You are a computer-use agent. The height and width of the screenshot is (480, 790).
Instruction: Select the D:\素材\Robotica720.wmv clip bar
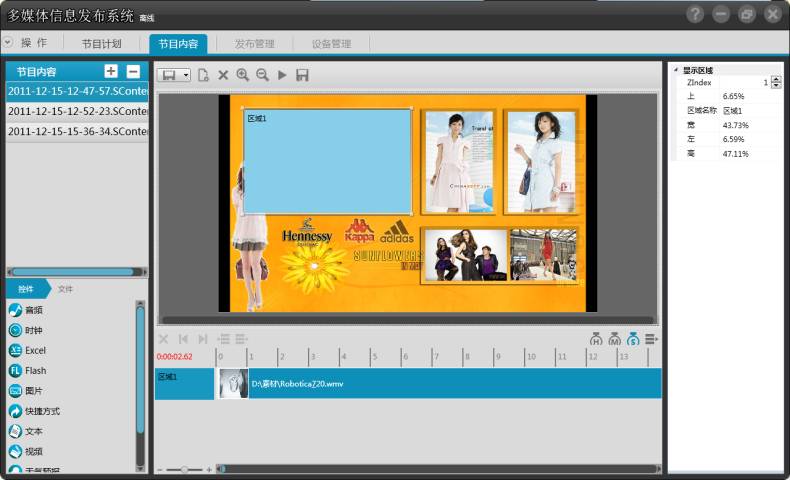(455, 384)
